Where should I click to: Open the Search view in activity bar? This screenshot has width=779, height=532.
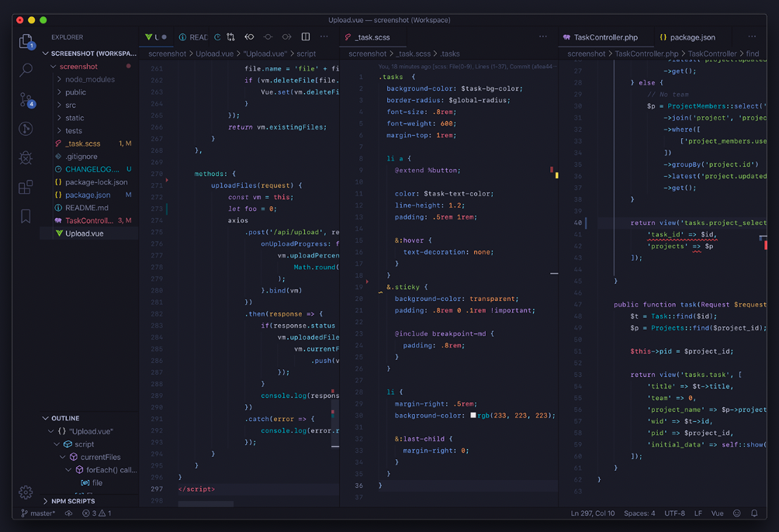26,70
